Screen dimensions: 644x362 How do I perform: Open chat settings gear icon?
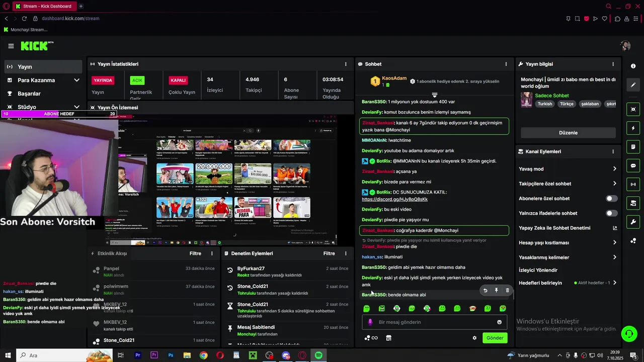coord(474,338)
